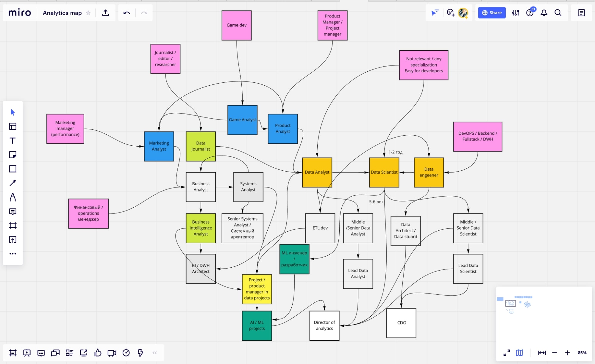Toggle fullscreen mode icon
The width and height of the screenshot is (595, 364).
click(507, 353)
